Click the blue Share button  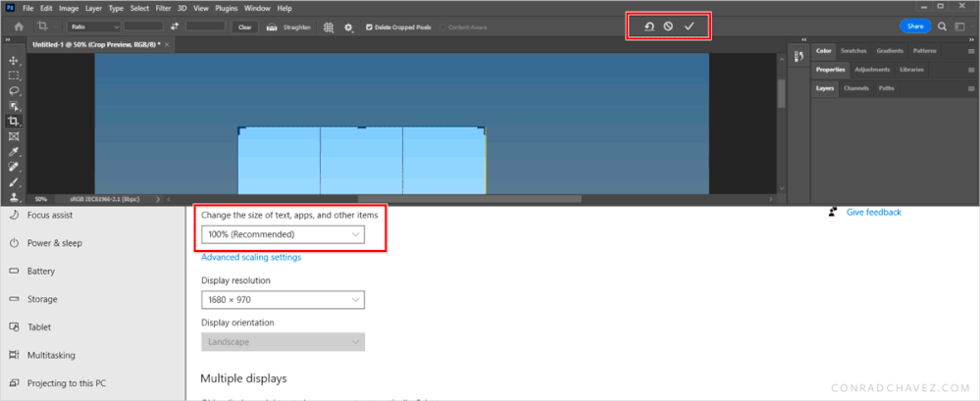click(915, 26)
